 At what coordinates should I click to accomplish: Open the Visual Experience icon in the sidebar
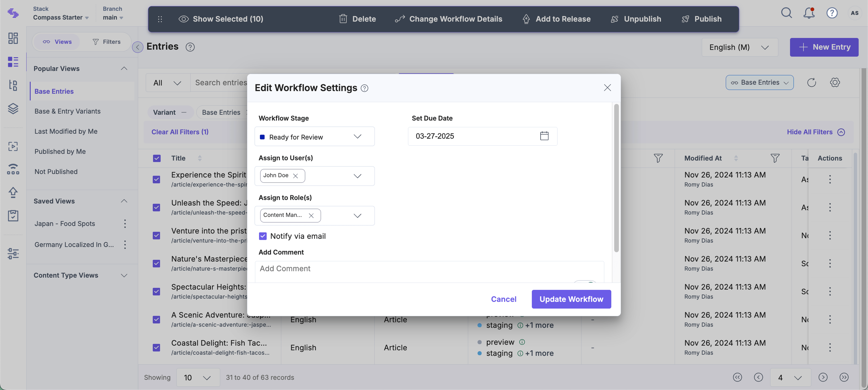(13, 146)
